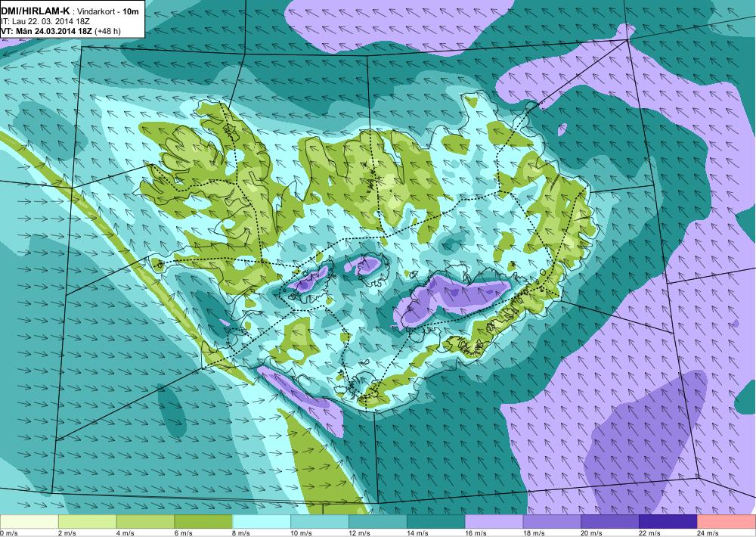Viewport: 756px width, 537px height.
Task: Pick the teal 12–14 m/s legend swatch
Action: tap(377, 522)
